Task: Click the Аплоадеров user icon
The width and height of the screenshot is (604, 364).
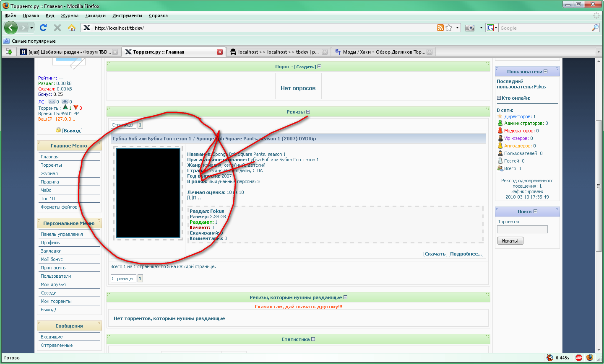Action: click(500, 146)
